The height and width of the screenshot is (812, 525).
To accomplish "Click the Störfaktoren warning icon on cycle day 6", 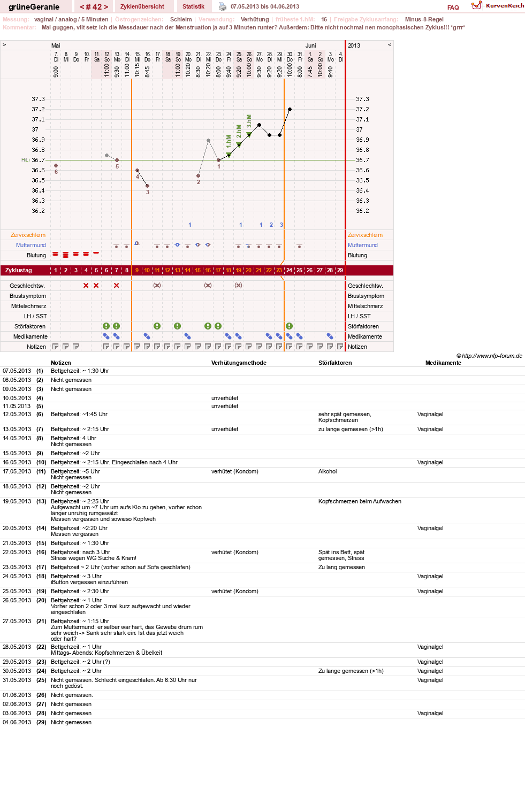I will [106, 326].
